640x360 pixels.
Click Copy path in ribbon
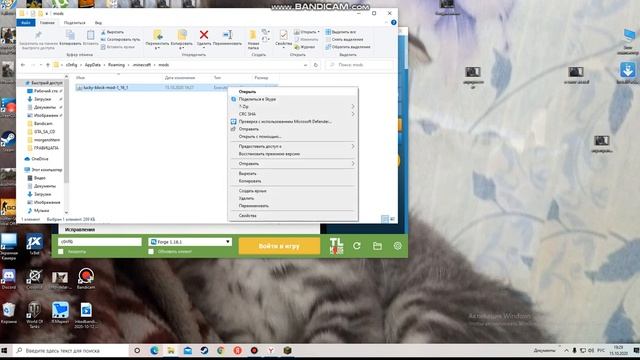click(x=120, y=40)
